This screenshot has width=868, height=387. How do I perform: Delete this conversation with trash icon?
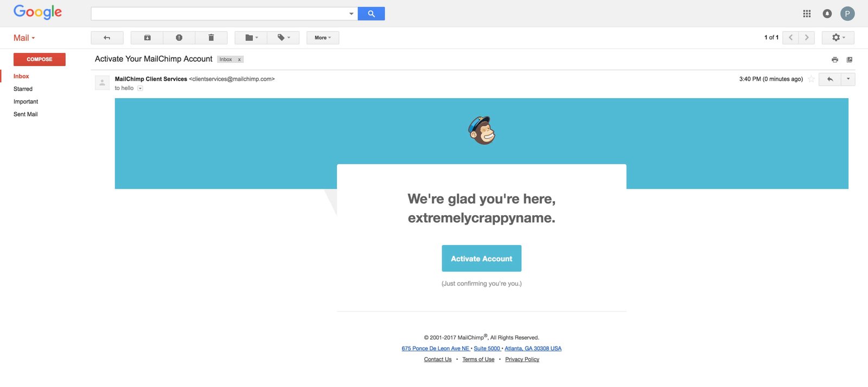[211, 37]
